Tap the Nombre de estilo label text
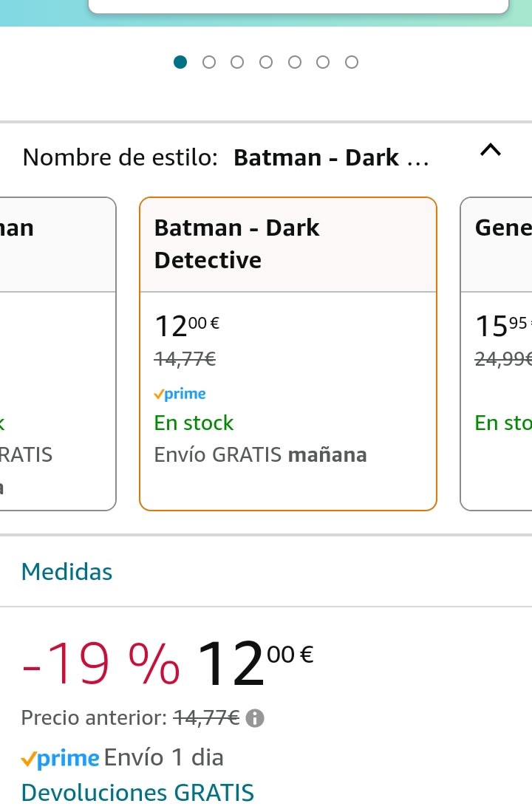The height and width of the screenshot is (812, 532). point(120,158)
